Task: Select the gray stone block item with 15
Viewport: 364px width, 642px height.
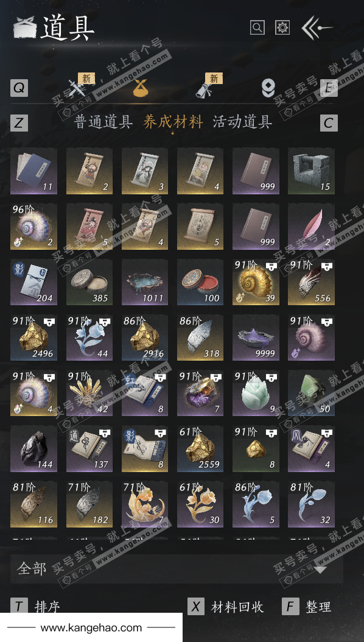Action: click(x=311, y=171)
